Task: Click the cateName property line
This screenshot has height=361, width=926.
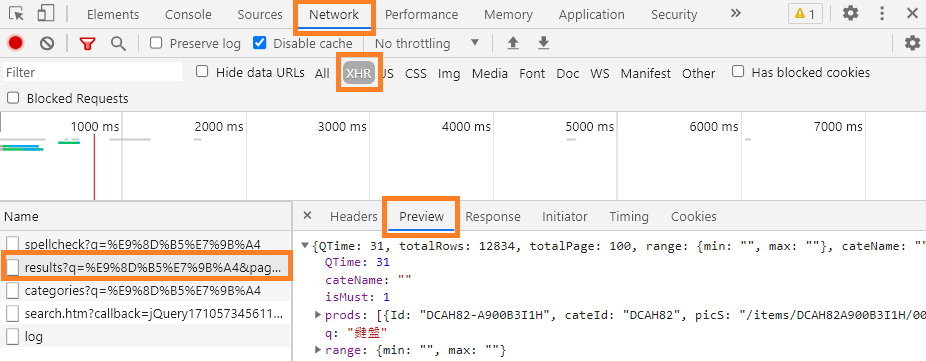Action: pos(367,279)
